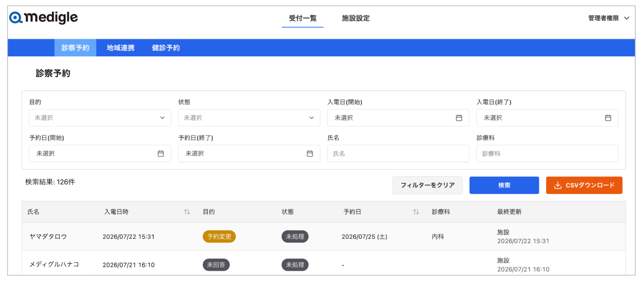The width and height of the screenshot is (644, 290).
Task: Click the 予約日(終了) date field
Action: [249, 154]
